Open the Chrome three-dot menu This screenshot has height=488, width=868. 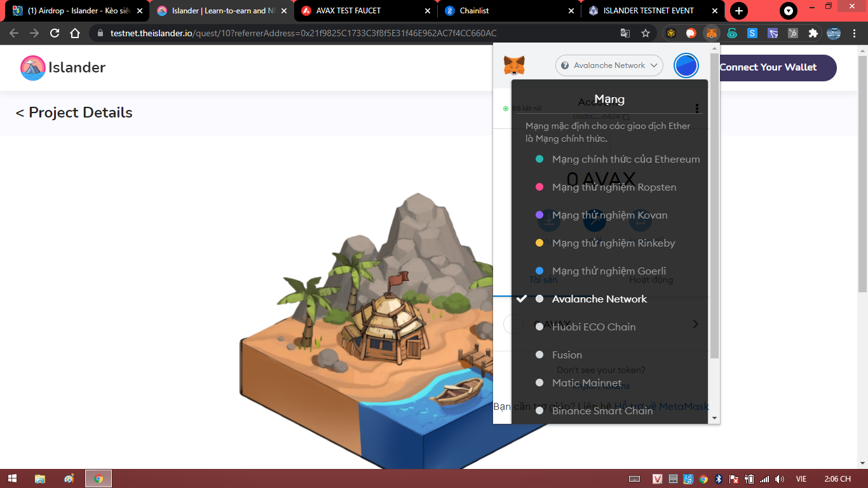point(855,33)
